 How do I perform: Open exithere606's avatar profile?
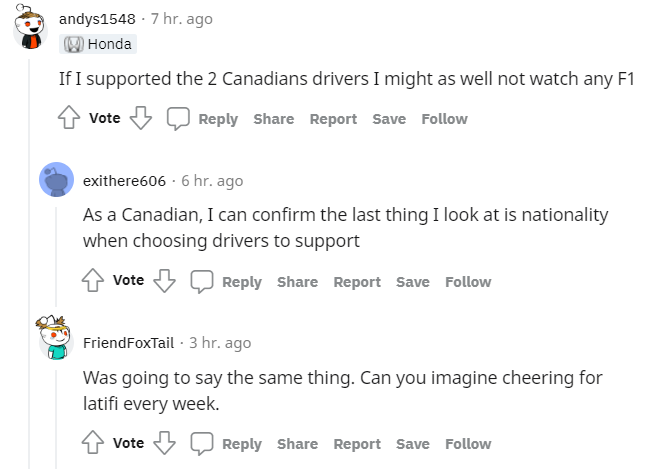point(55,180)
